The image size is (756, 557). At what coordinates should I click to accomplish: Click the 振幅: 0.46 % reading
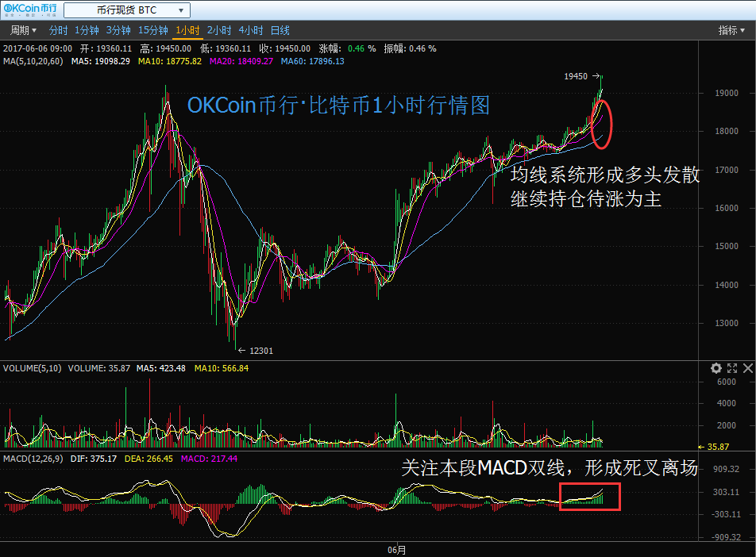410,48
